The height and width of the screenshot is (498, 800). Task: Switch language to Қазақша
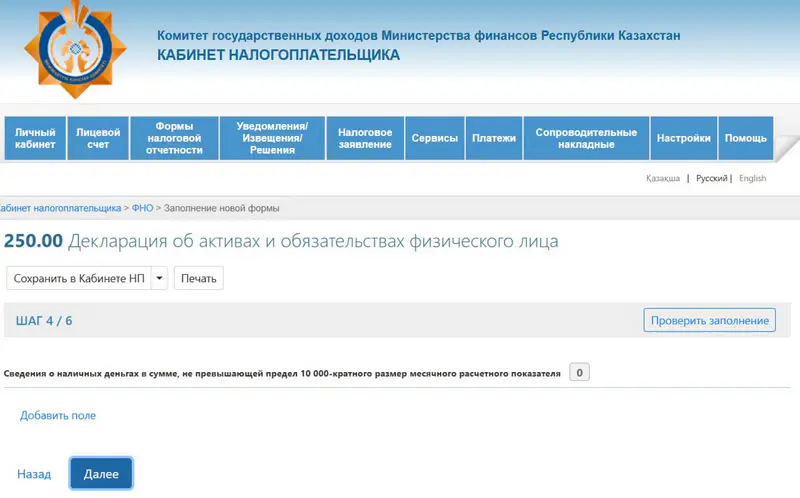662,178
